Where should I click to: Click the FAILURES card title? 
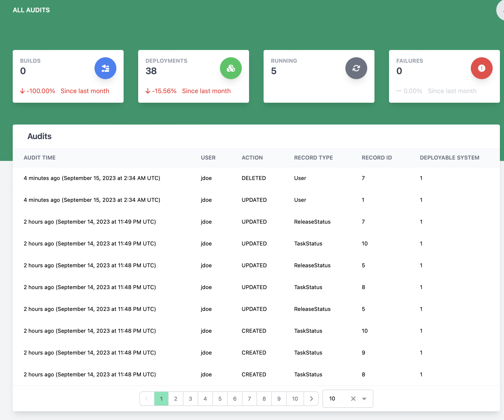pyautogui.click(x=409, y=61)
